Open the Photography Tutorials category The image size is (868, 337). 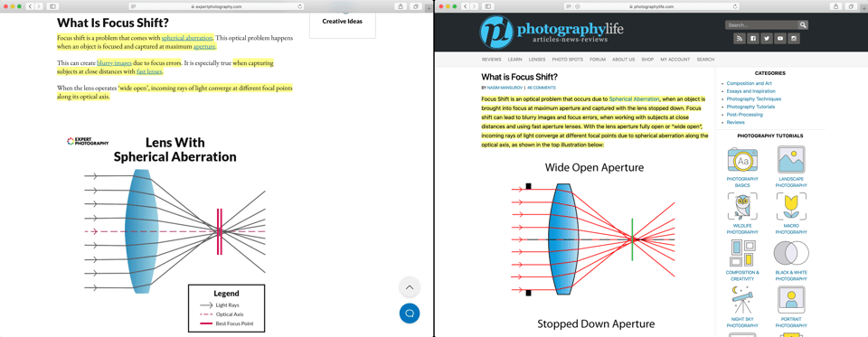click(x=750, y=107)
